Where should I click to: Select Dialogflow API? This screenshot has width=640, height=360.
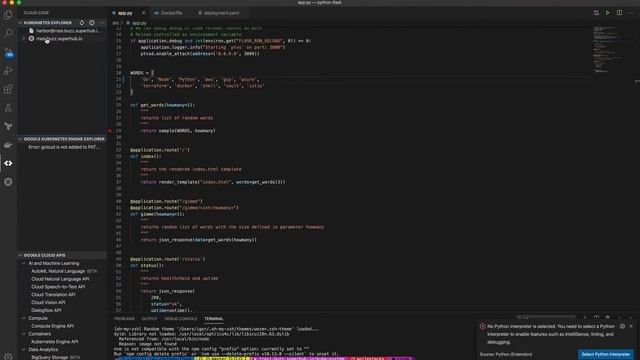pos(46,310)
